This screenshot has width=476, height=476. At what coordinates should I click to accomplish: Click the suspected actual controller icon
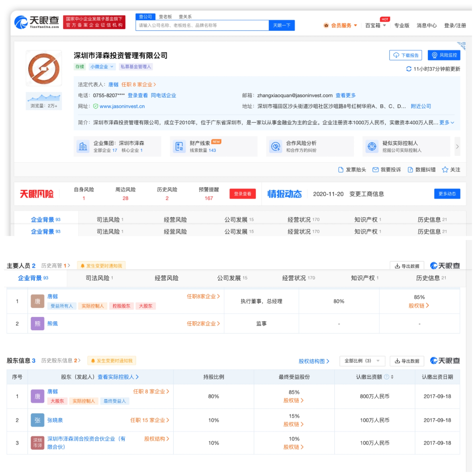[x=372, y=146]
